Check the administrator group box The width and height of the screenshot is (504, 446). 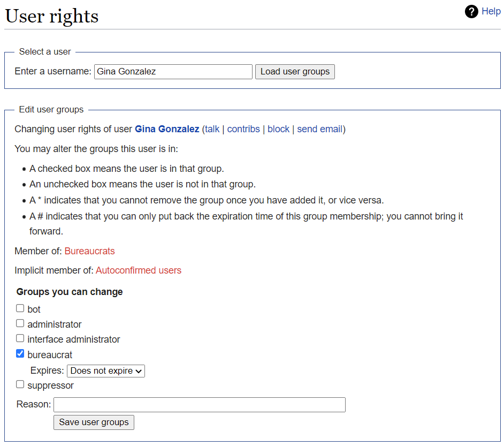click(x=20, y=323)
